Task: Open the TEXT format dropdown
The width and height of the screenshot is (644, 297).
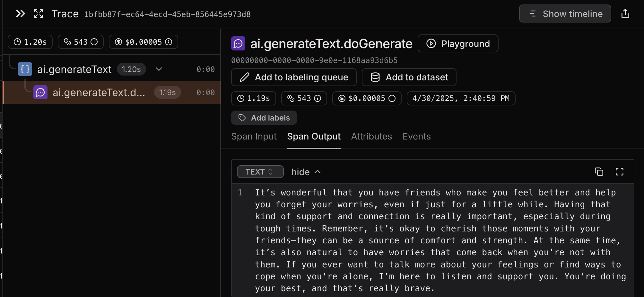Action: (260, 172)
